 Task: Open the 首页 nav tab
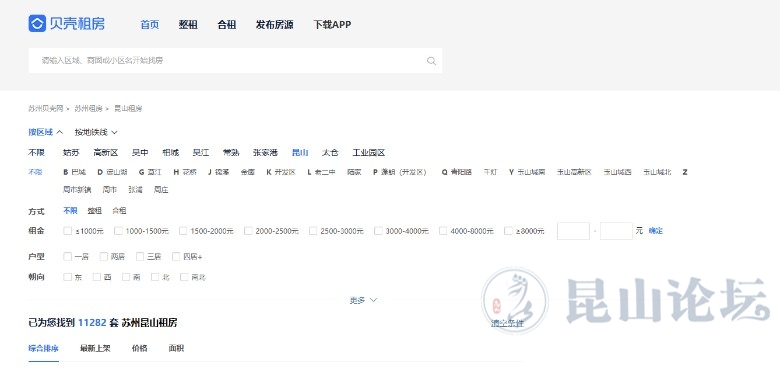pos(150,24)
